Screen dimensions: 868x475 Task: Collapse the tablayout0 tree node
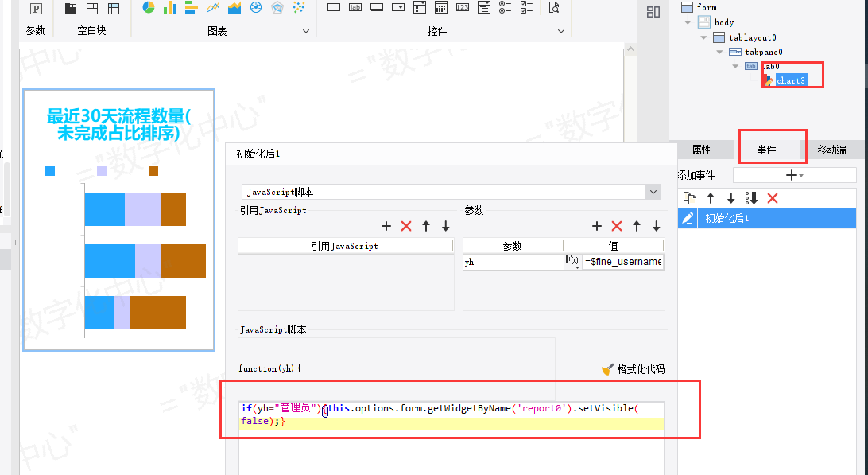pos(703,37)
